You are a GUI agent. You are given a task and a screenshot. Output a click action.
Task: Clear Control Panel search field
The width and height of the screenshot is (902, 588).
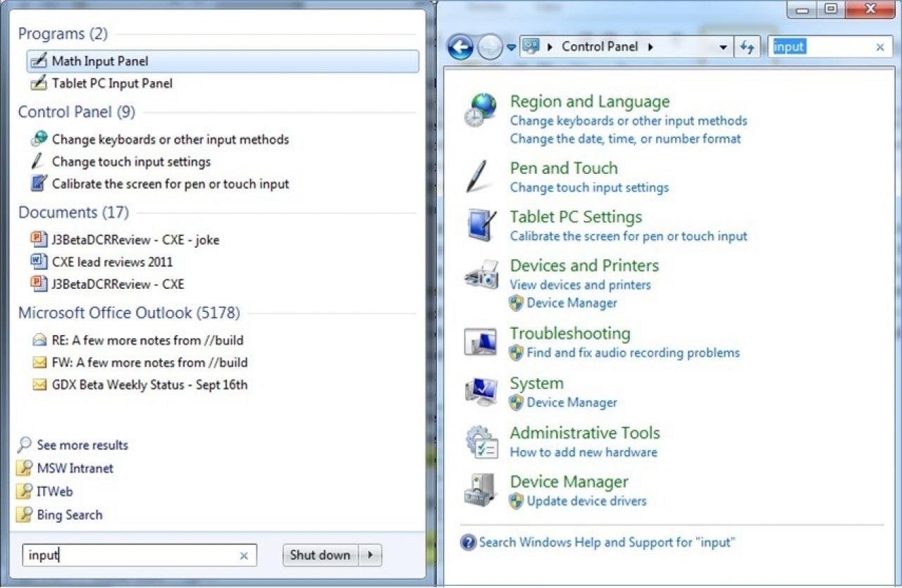(x=880, y=47)
